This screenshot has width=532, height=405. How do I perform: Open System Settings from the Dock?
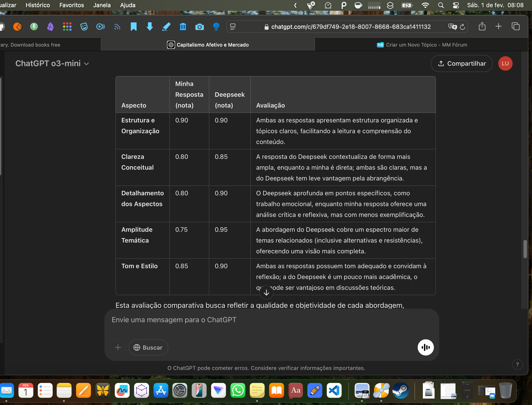(180, 390)
